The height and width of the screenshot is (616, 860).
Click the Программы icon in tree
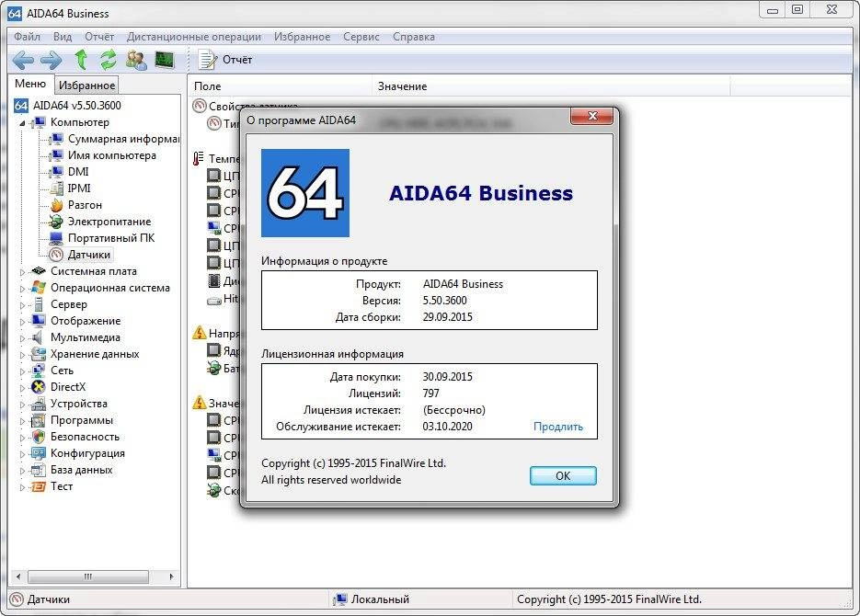coord(39,420)
